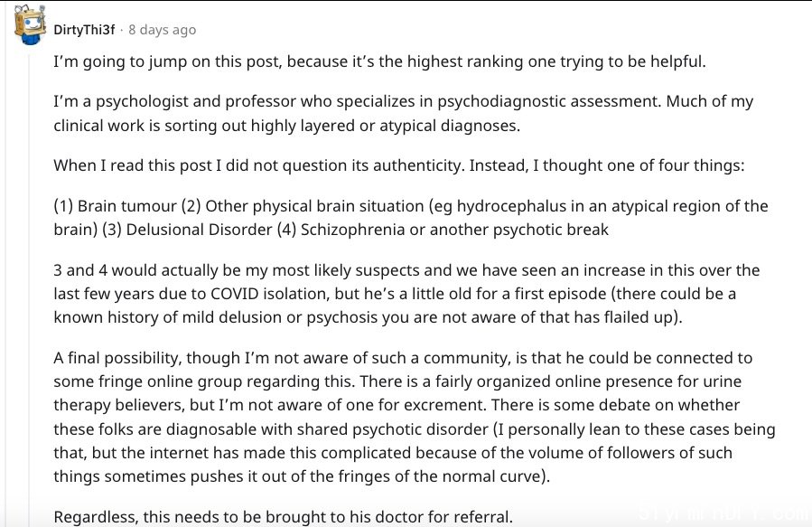The image size is (812, 527).
Task: Click the paragraph beginning '3 and 4 would'
Action: tap(406, 293)
